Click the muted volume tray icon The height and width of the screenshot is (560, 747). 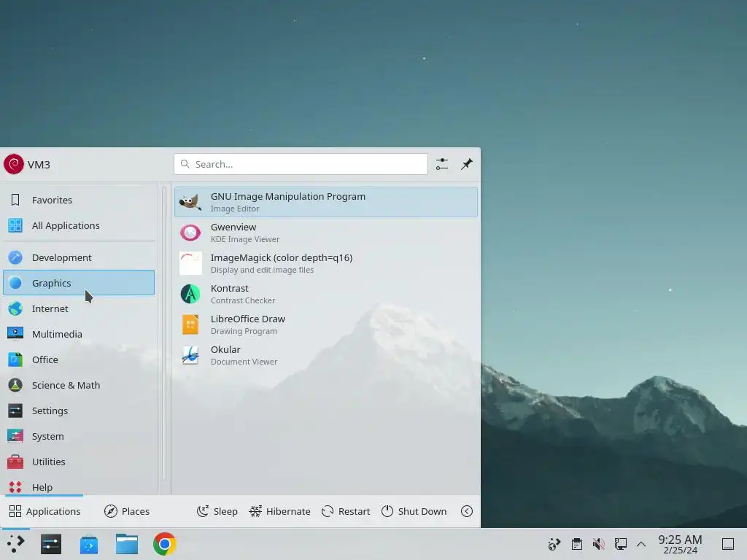(599, 544)
